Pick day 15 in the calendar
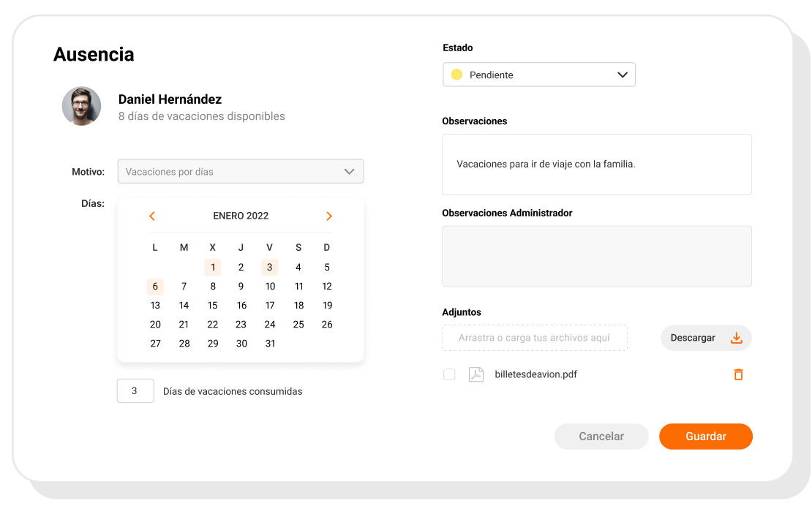This screenshot has height=514, width=812. coord(213,306)
